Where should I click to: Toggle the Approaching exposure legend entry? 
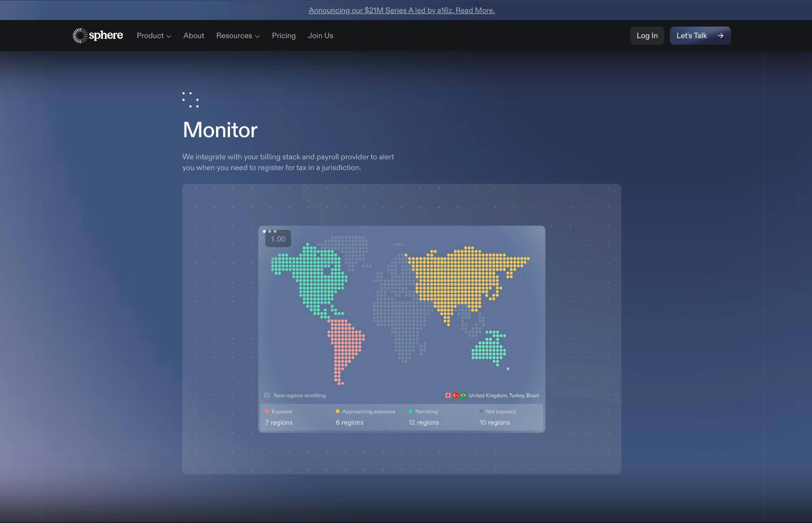point(365,411)
